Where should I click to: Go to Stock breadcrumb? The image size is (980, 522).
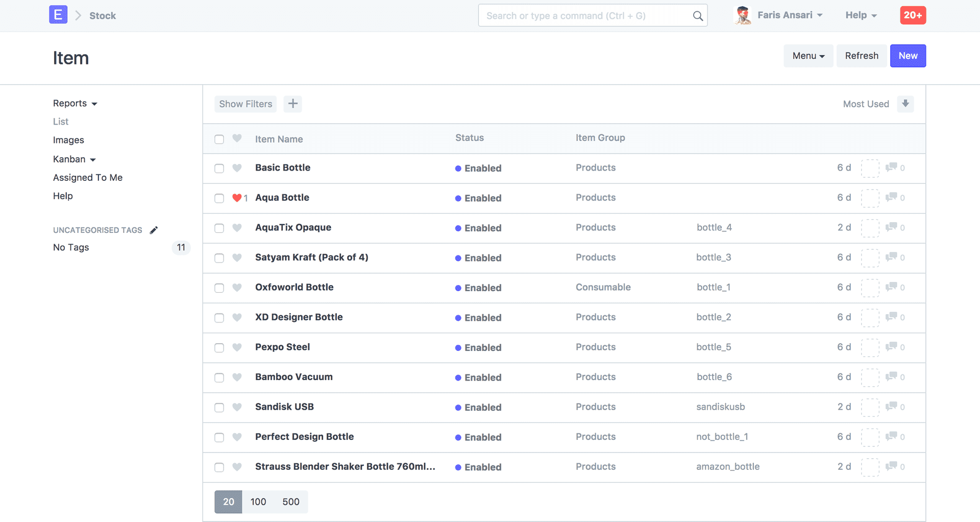coord(103,16)
